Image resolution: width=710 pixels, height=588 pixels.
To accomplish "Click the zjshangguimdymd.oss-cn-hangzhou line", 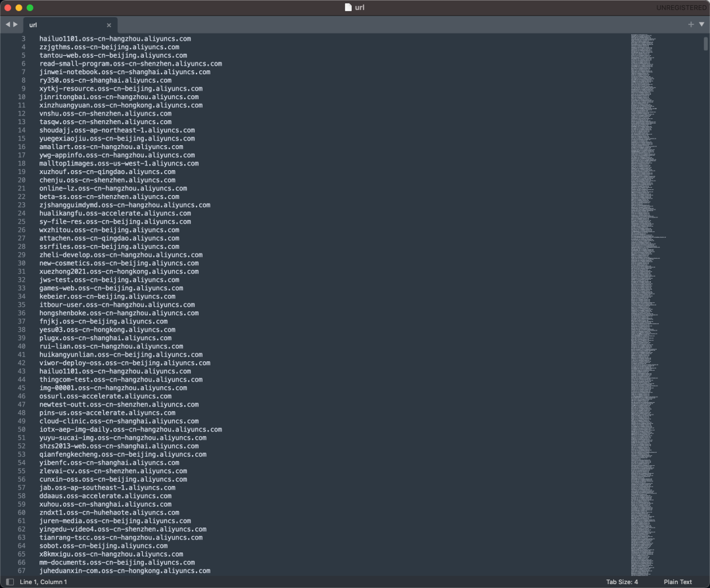I will click(124, 205).
